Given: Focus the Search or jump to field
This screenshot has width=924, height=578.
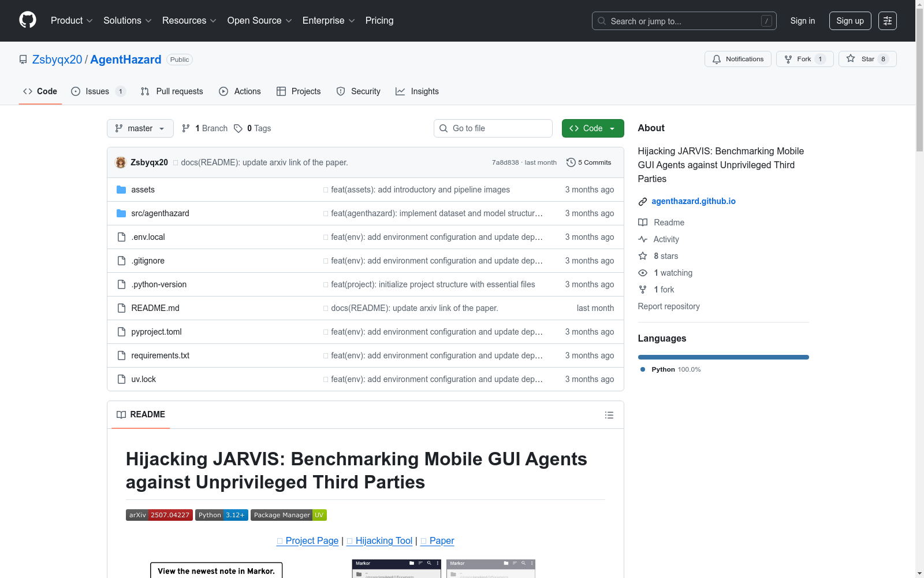Looking at the screenshot, I should [684, 21].
